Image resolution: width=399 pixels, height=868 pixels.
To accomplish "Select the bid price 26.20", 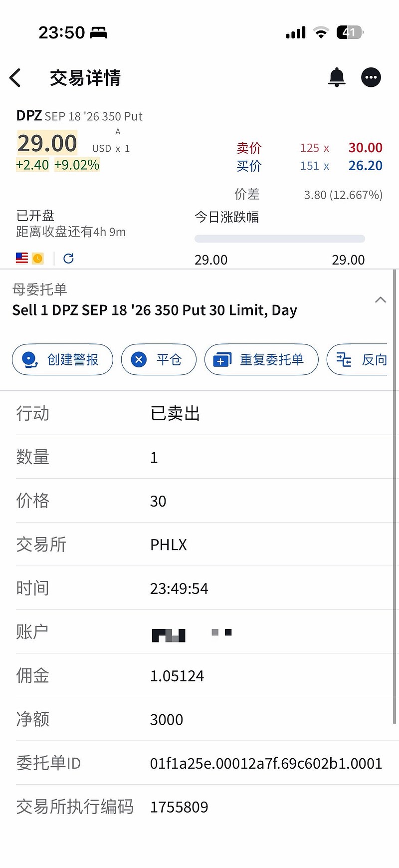I will click(365, 166).
